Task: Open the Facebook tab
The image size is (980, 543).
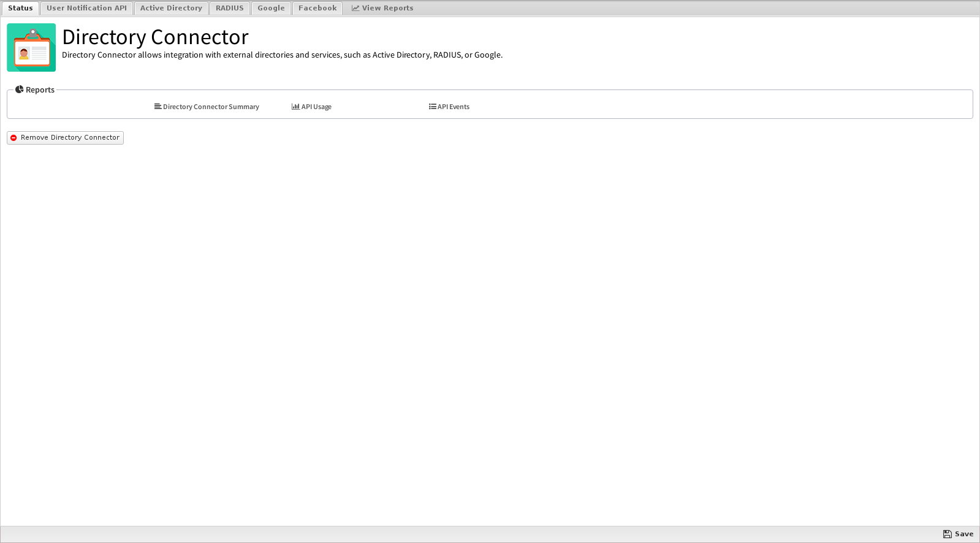Action: tap(317, 8)
